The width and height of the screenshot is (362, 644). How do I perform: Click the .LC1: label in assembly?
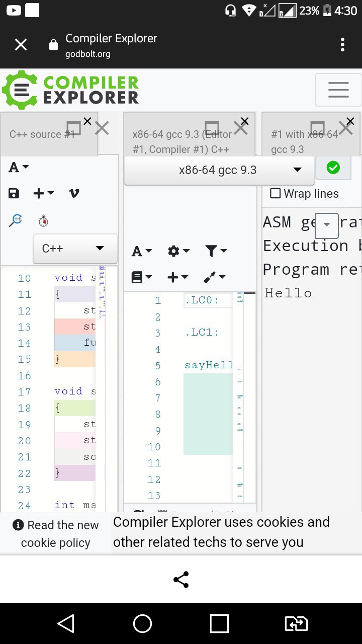[202, 333]
